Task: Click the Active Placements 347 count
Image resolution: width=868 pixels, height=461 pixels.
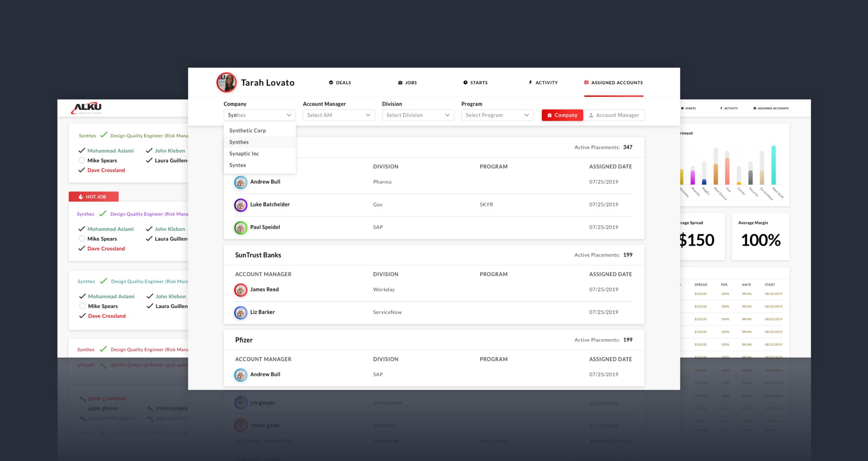Action: click(x=628, y=147)
